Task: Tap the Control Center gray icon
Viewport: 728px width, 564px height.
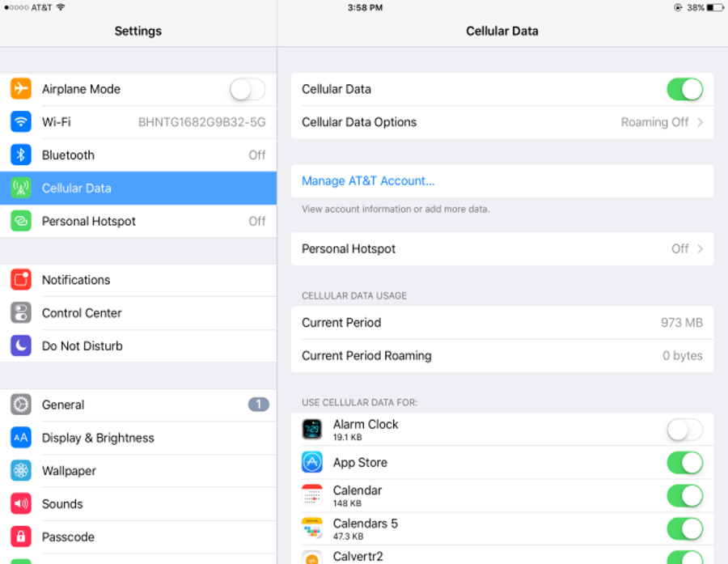Action: coord(21,312)
